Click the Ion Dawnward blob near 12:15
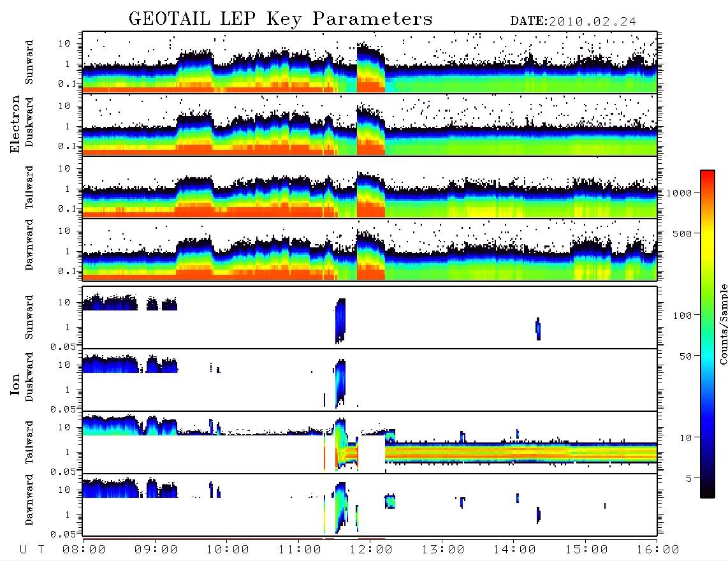The width and height of the screenshot is (728, 561). point(390,502)
